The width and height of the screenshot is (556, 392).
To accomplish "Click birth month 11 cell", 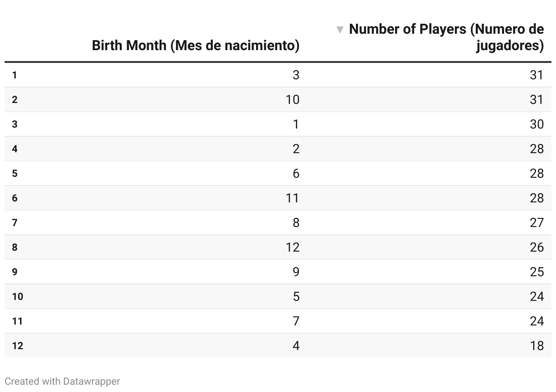I will coord(293,198).
